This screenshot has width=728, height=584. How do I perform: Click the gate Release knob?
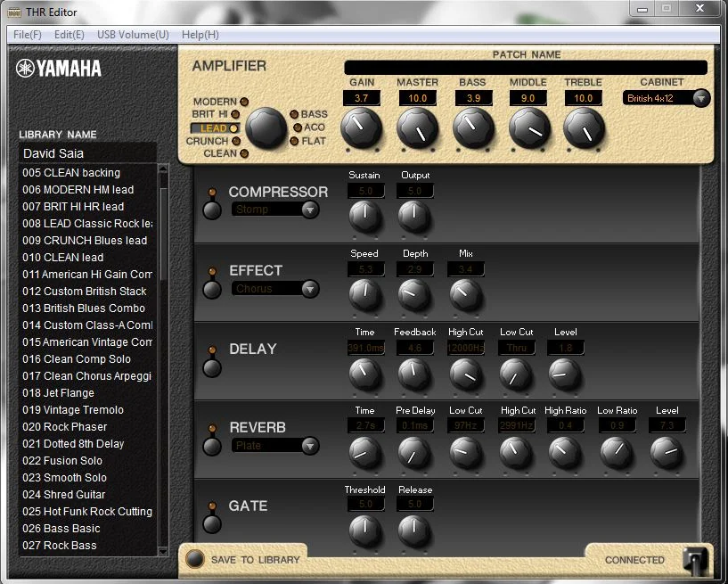(x=414, y=531)
